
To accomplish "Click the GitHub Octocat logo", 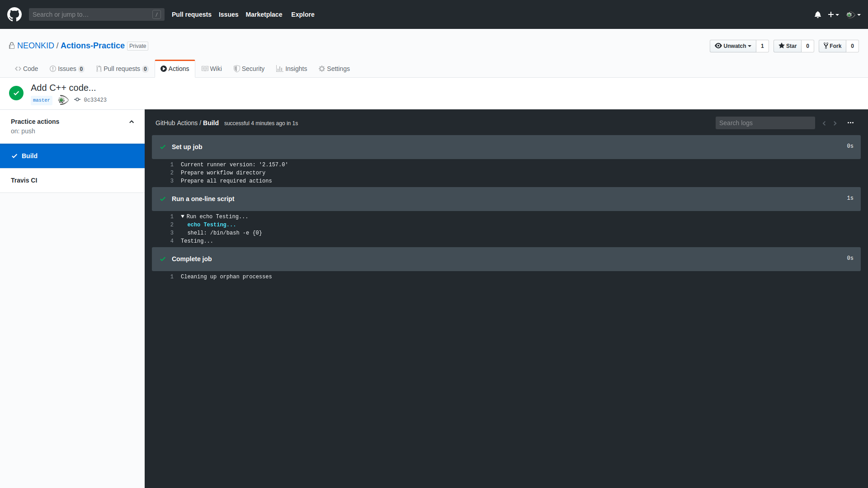I will pos(14,14).
